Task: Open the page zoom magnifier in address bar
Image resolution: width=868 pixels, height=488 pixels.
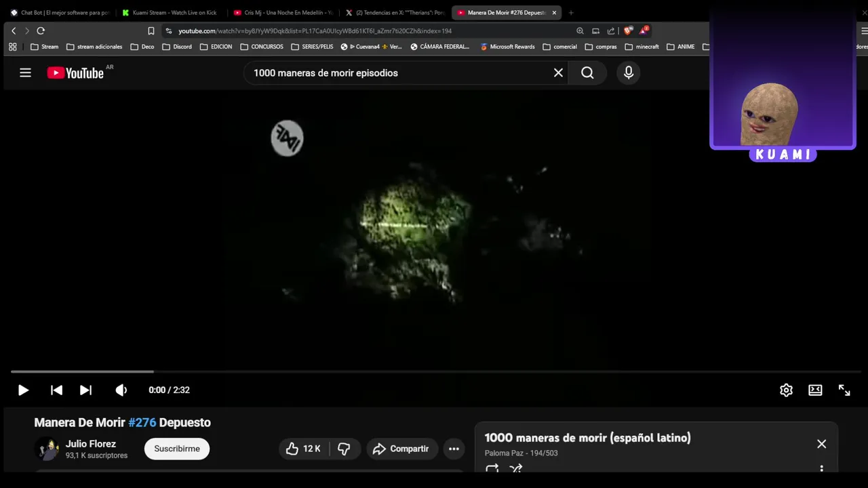Action: tap(580, 30)
